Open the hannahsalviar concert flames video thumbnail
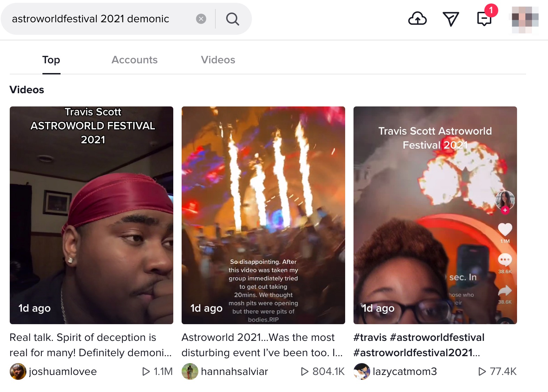The height and width of the screenshot is (392, 548). click(263, 215)
